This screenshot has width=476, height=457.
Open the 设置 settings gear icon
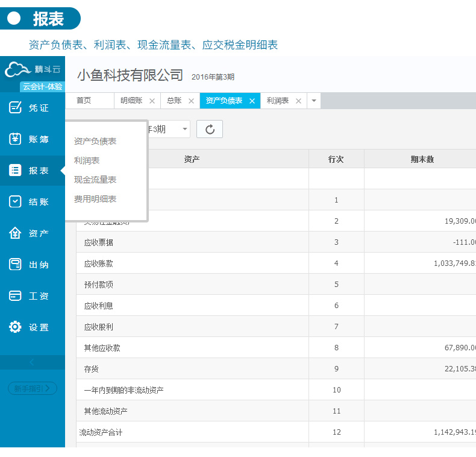pyautogui.click(x=15, y=327)
